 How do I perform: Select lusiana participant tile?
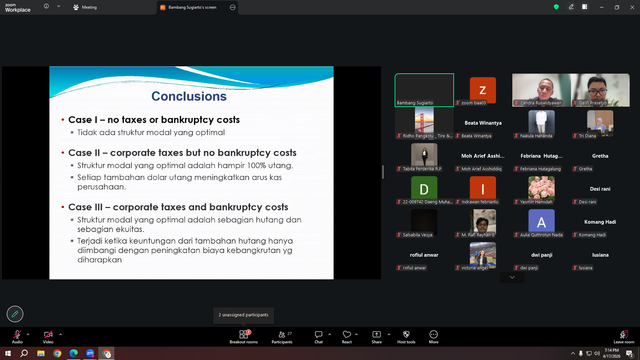pos(600,255)
